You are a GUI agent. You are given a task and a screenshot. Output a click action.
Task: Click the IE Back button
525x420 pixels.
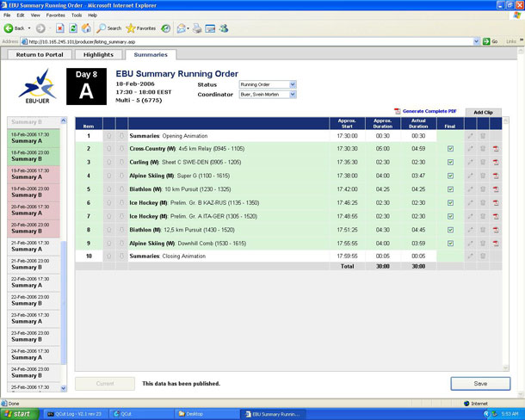(x=14, y=28)
